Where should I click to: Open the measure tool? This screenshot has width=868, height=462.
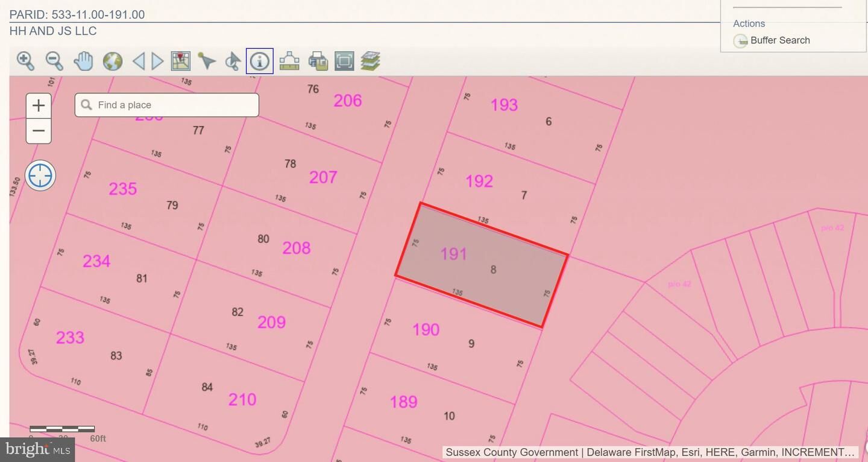[x=289, y=60]
